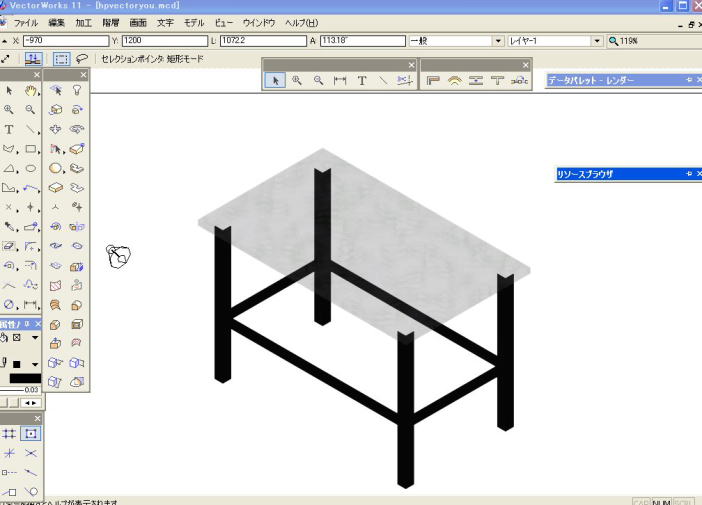The height and width of the screenshot is (505, 702).
Task: Click the wide black color bar
Action: [x=25, y=379]
